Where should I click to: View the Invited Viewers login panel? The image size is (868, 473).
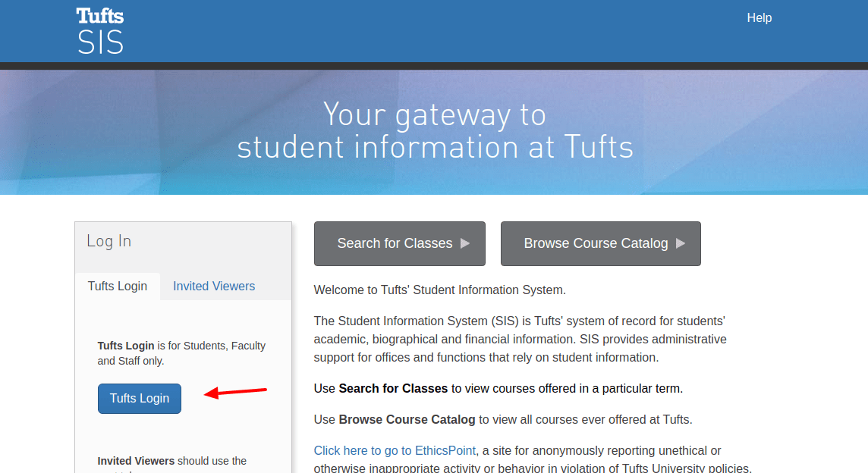[213, 286]
